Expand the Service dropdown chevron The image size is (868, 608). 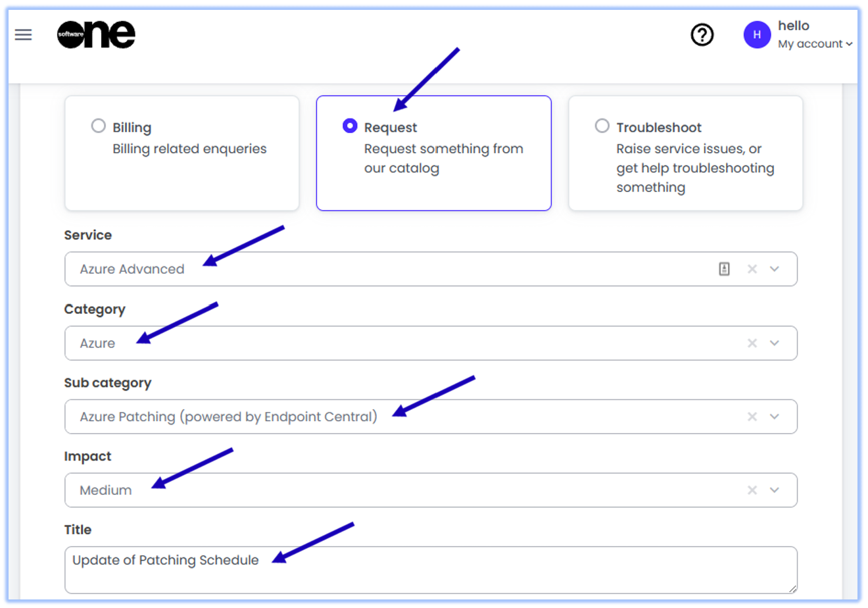click(x=775, y=269)
